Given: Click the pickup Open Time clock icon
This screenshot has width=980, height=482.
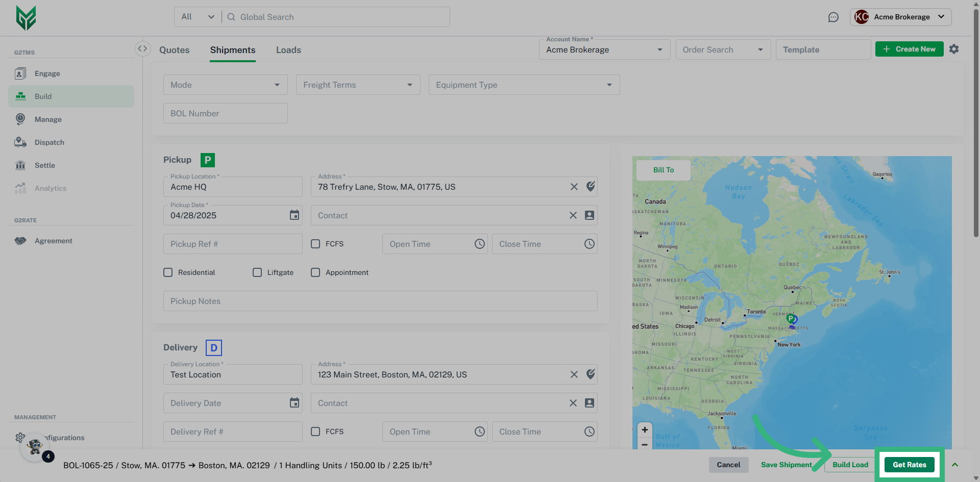Looking at the screenshot, I should point(479,244).
